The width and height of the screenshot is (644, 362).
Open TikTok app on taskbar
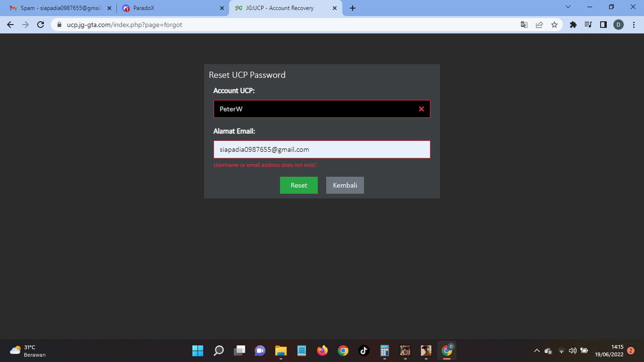pyautogui.click(x=364, y=350)
